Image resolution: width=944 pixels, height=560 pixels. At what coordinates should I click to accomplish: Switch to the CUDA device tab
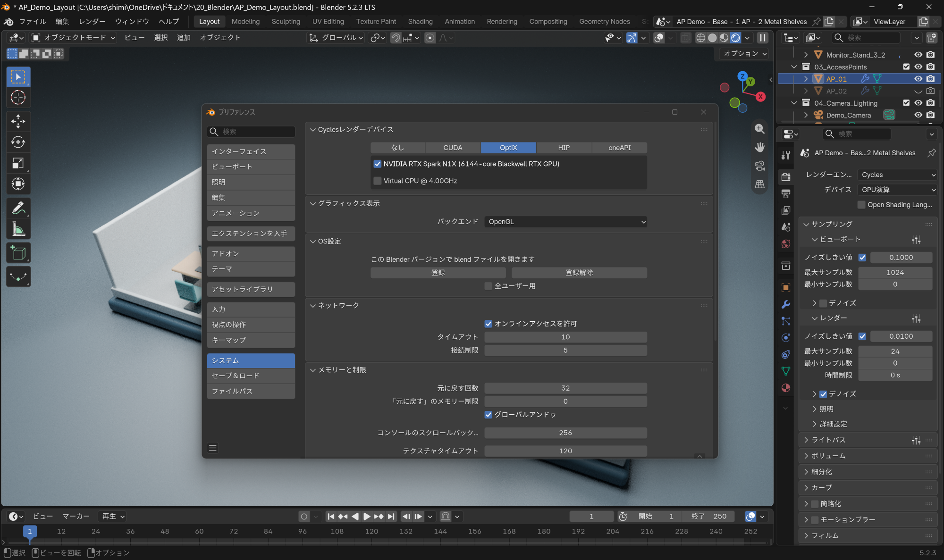click(453, 148)
